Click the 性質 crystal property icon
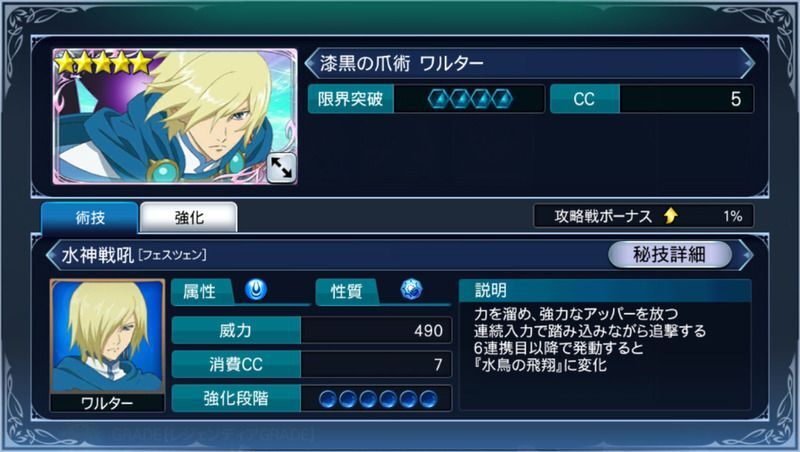800x452 pixels. (411, 289)
